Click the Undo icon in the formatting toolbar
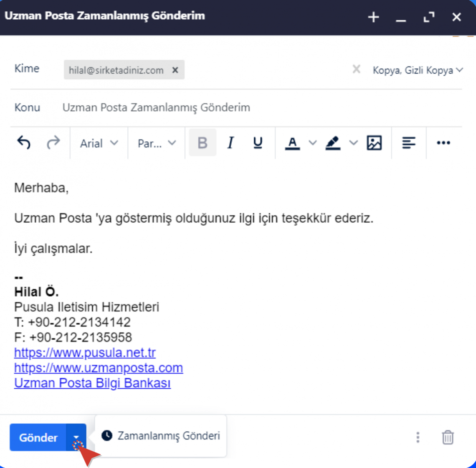 [24, 143]
